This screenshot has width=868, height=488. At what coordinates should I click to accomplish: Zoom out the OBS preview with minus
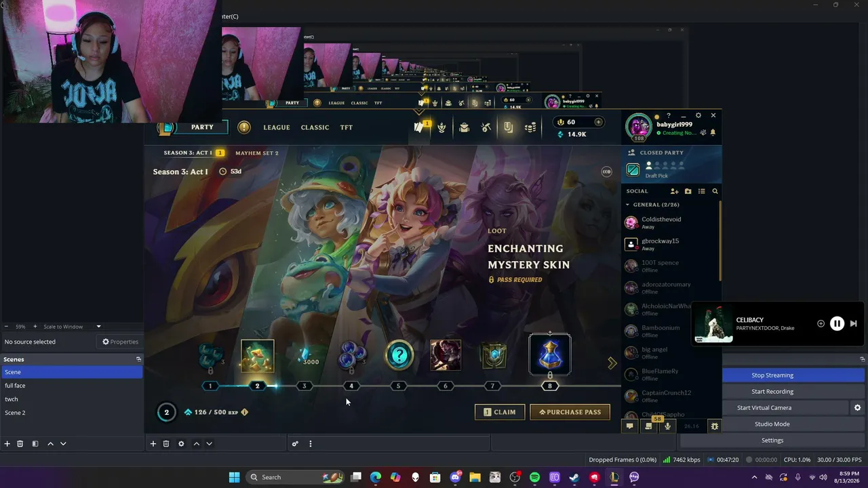pyautogui.click(x=7, y=327)
